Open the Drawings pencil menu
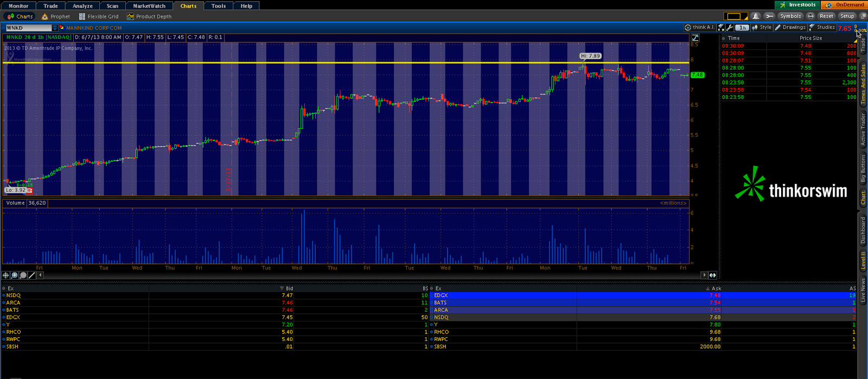The image size is (868, 379). [x=790, y=27]
